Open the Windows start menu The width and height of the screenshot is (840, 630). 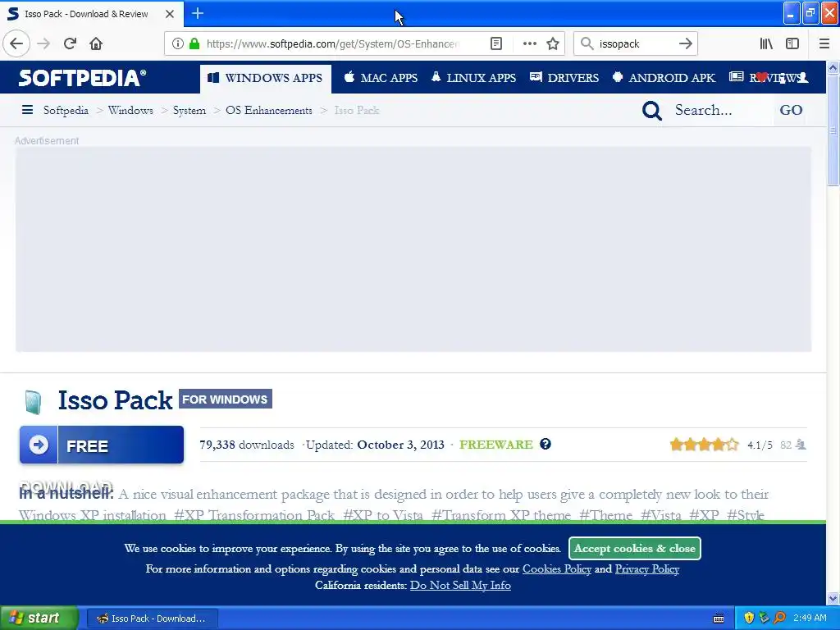(x=39, y=619)
